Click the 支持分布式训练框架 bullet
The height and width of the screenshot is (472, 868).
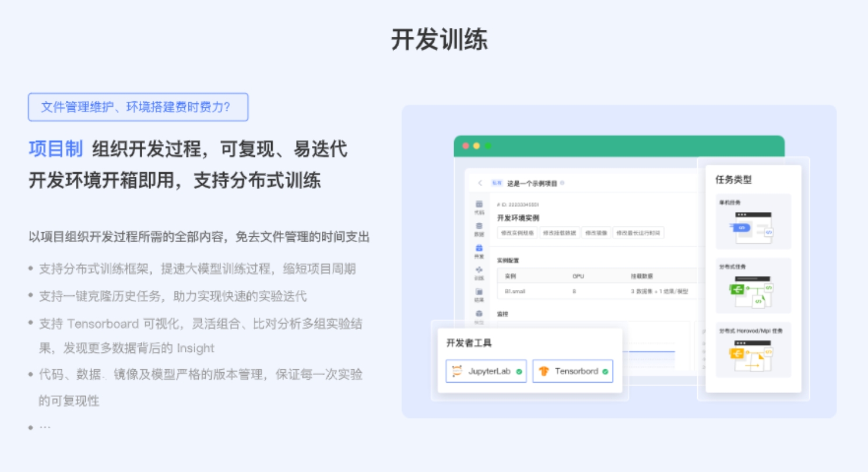[197, 269]
